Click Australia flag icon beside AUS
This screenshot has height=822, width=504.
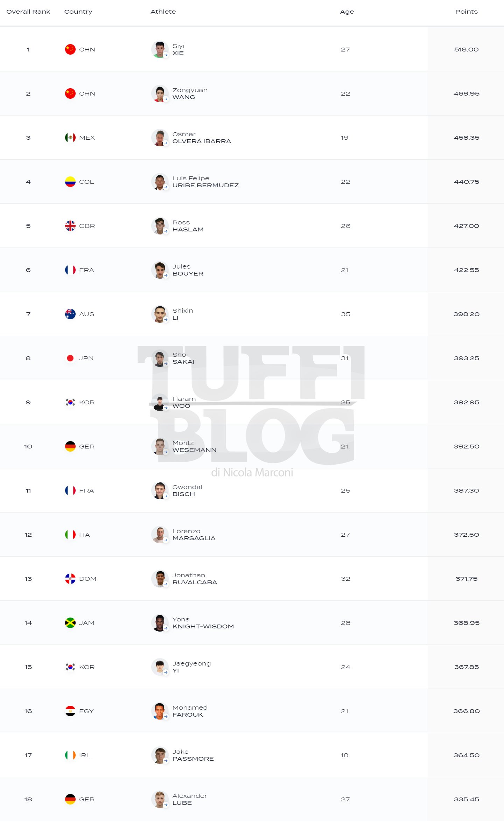[x=70, y=314]
